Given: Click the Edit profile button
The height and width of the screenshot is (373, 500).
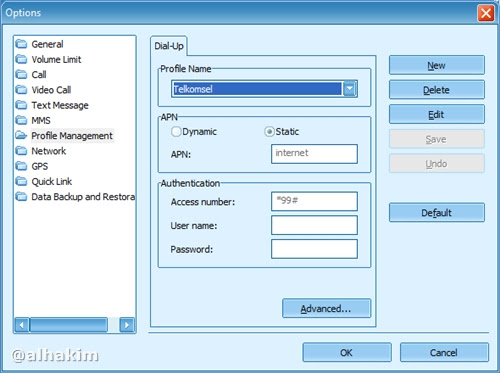Looking at the screenshot, I should tap(437, 115).
